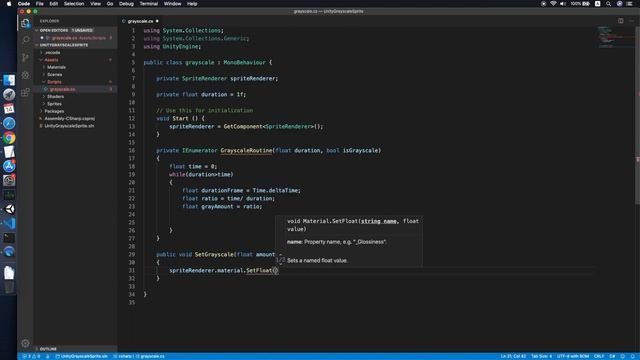Click the C# language mode indicator
The image size is (640, 360).
(612, 356)
